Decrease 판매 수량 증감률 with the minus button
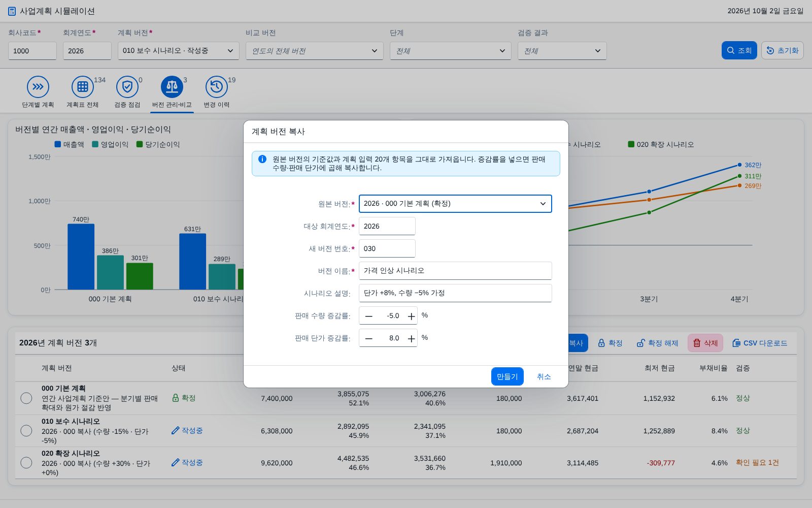 pos(369,316)
